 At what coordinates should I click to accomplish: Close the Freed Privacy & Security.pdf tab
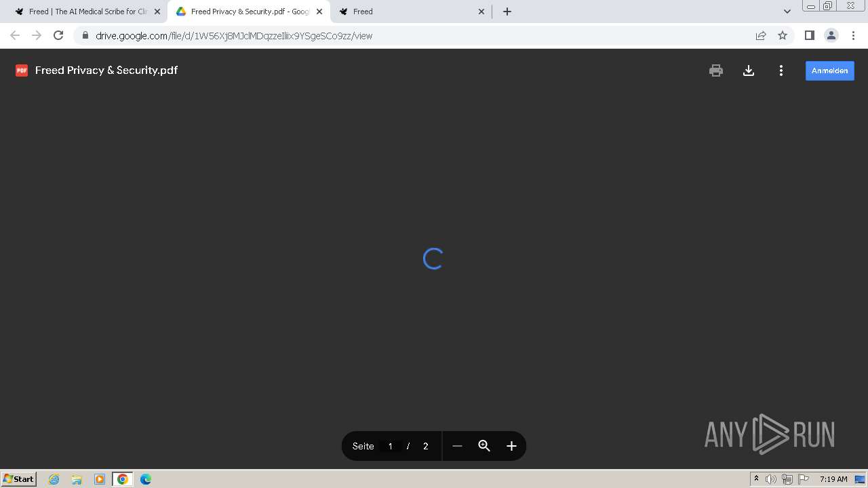click(319, 12)
